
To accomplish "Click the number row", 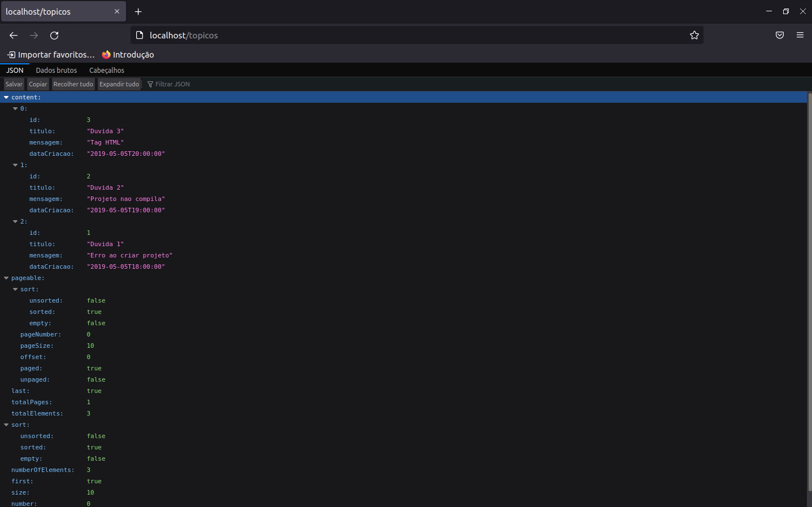I will coord(403,503).
